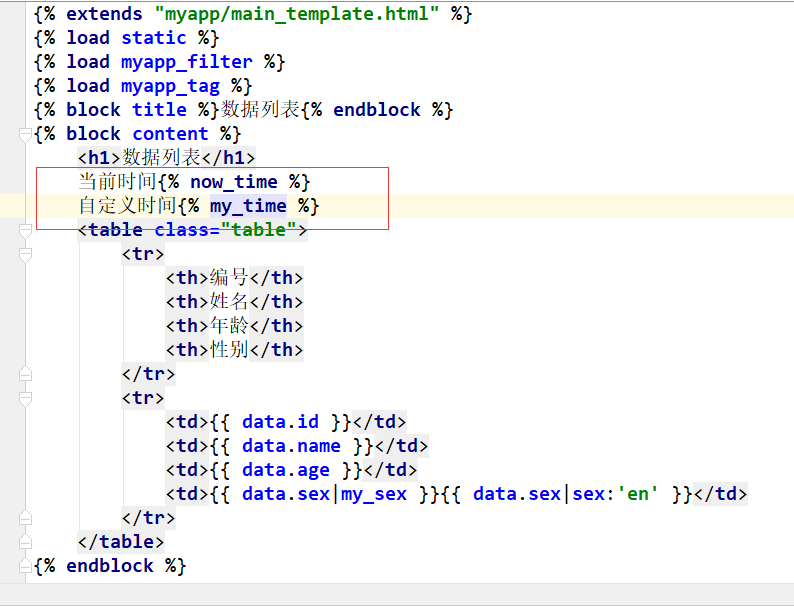Click fold end marker at first </tr>
The image size is (794, 606).
25,374
